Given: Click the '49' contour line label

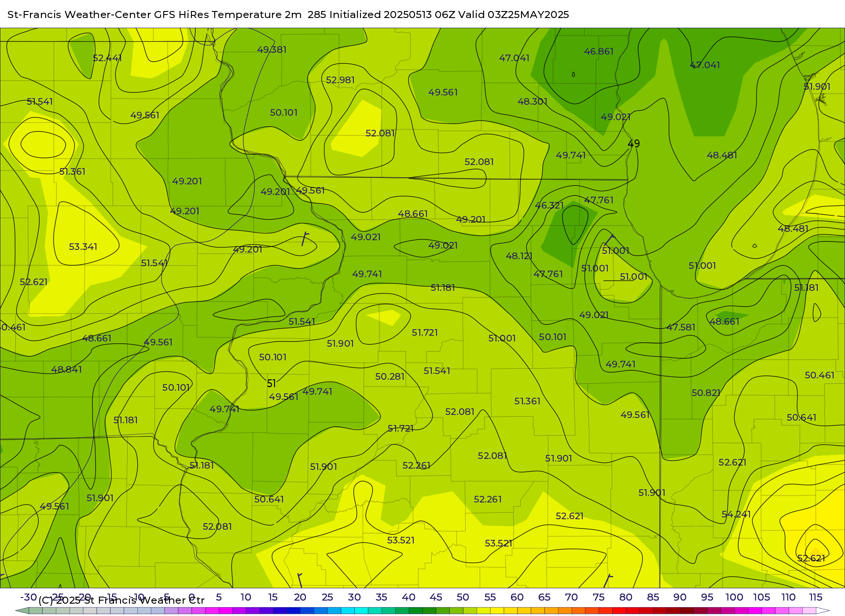Looking at the screenshot, I should click(634, 144).
